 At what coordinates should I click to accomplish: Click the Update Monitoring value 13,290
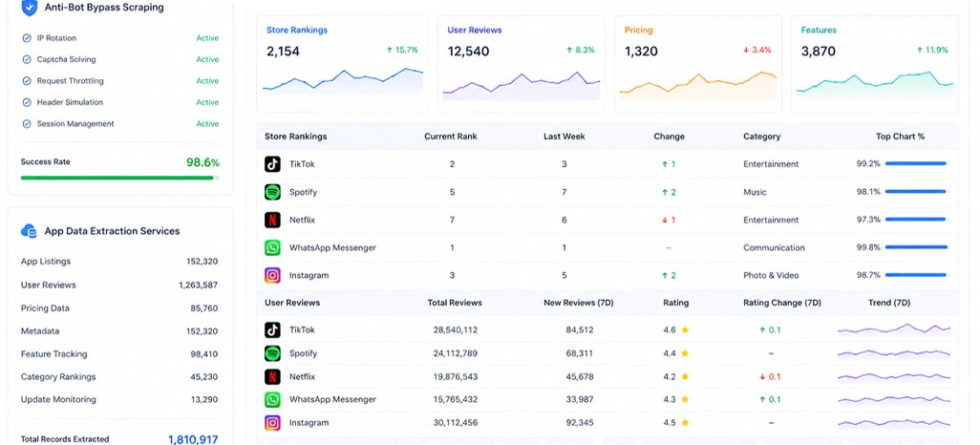click(204, 399)
